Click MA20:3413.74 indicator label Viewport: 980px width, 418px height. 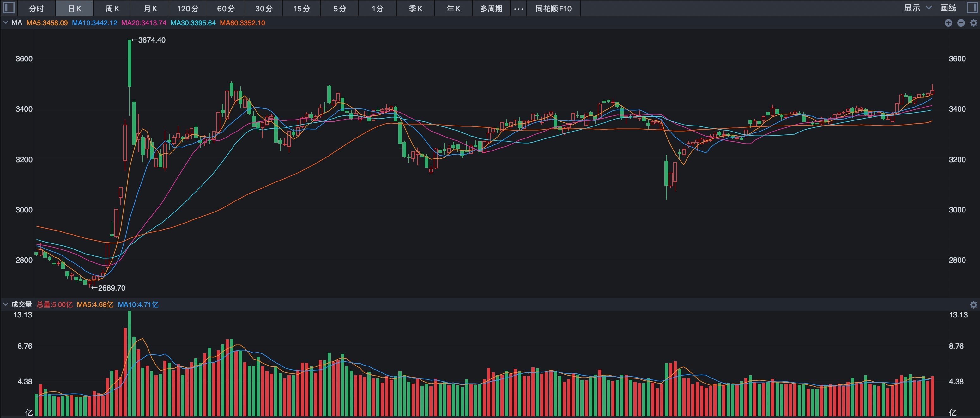pyautogui.click(x=144, y=23)
